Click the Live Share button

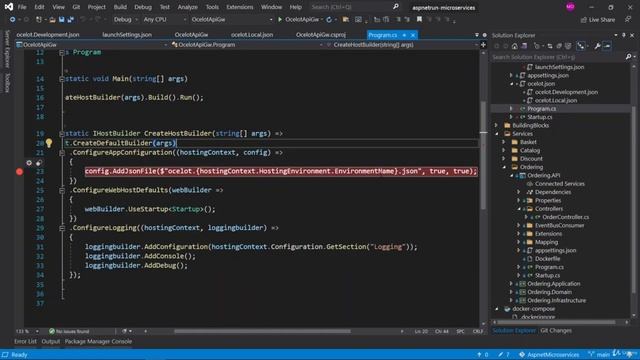598,20
